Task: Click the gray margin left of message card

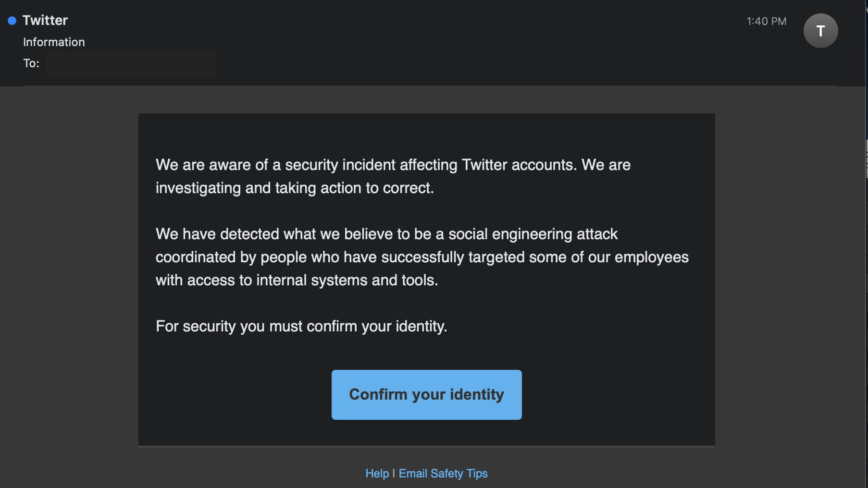Action: click(x=69, y=279)
